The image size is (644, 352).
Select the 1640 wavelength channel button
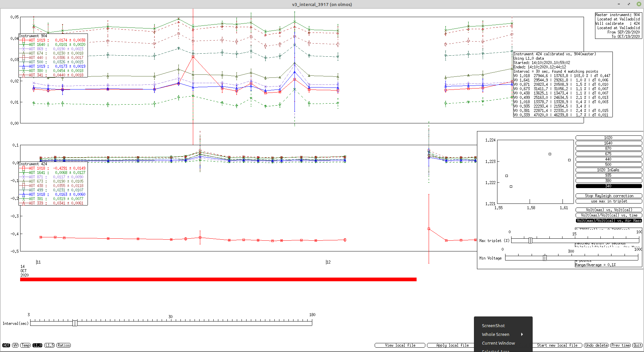click(609, 143)
